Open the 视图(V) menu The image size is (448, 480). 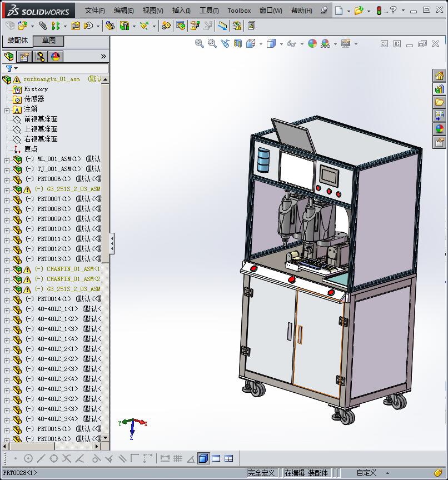153,11
